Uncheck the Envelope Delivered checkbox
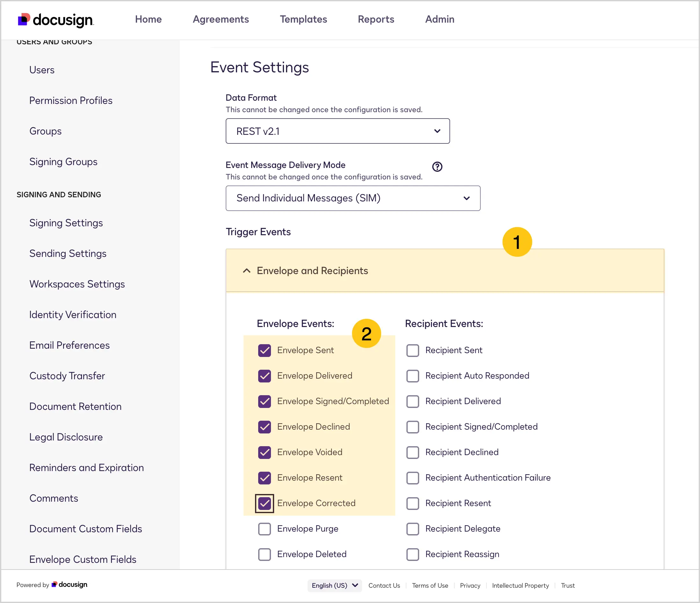The height and width of the screenshot is (603, 700). [x=265, y=376]
